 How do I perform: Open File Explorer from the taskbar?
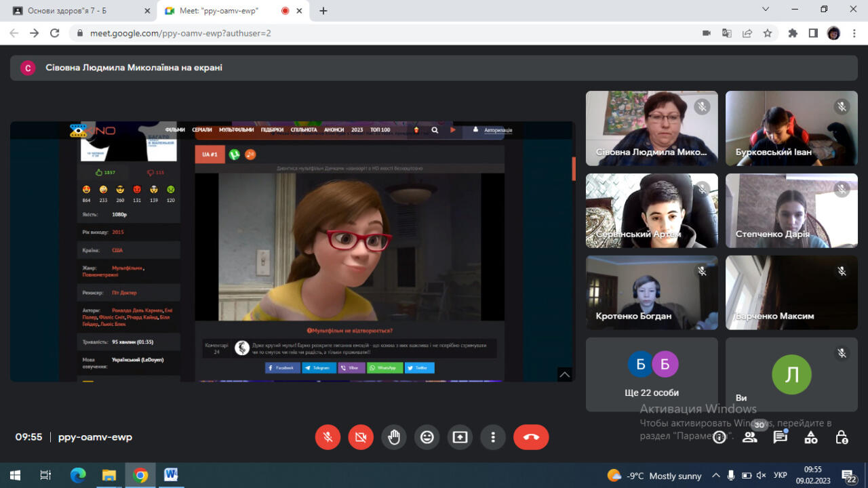pos(109,475)
